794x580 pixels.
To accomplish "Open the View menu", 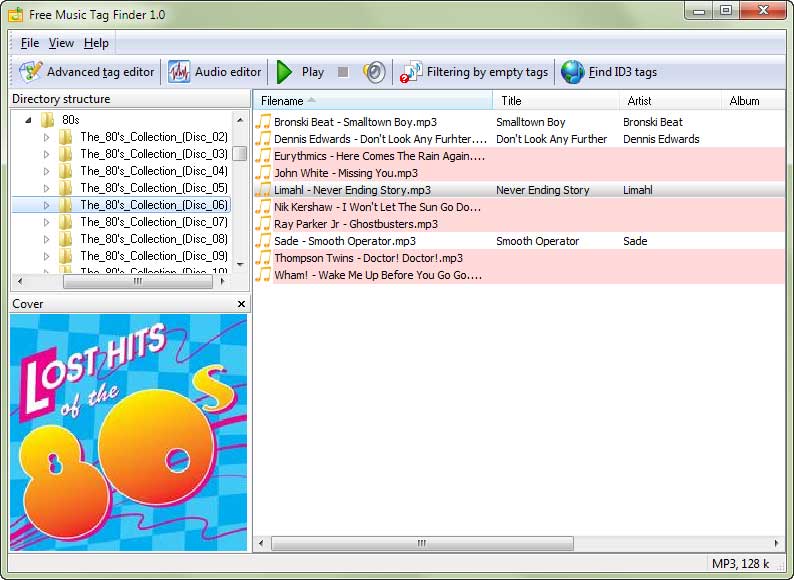I will (x=61, y=43).
